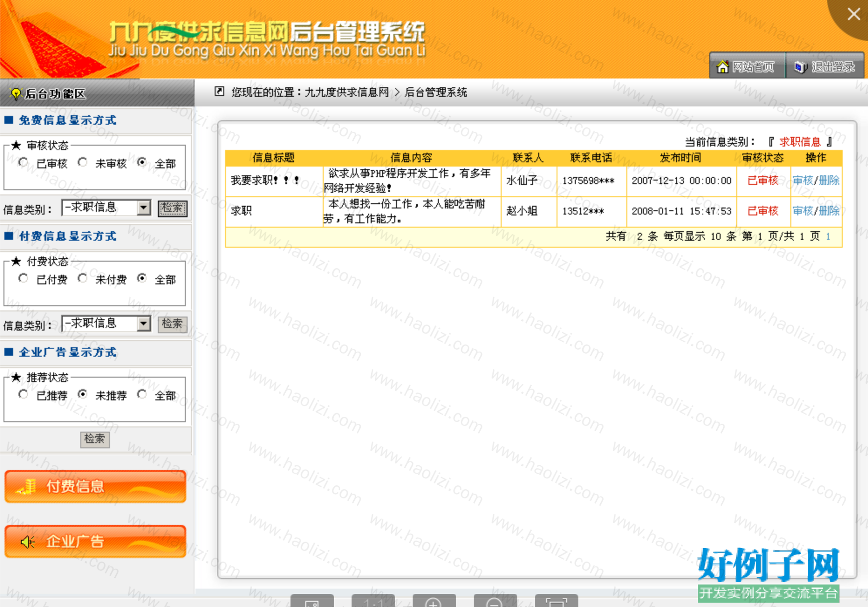Screen dimensions: 868x607
Task: Click 审核 link for 赵小姐 row
Action: (x=803, y=211)
